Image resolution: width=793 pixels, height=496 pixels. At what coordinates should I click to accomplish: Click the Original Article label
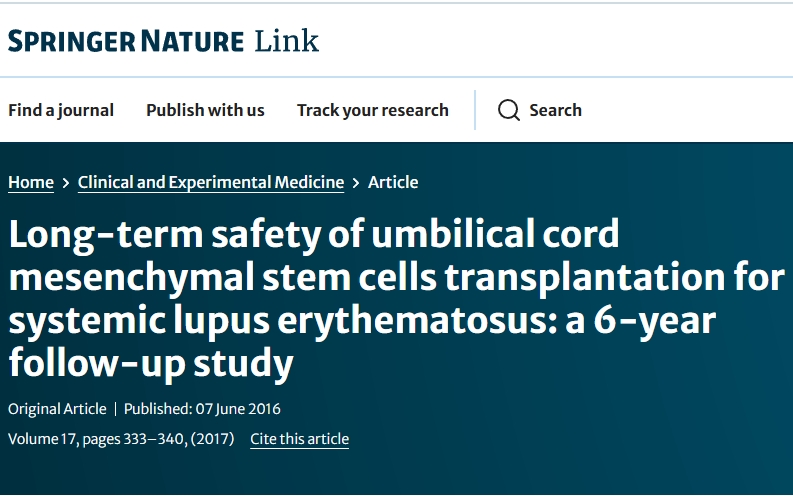(x=56, y=409)
